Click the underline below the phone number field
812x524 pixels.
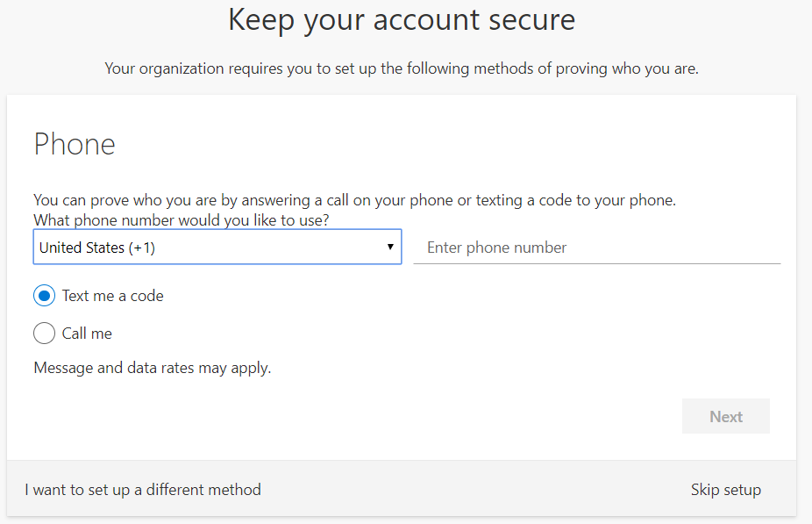pyautogui.click(x=596, y=262)
